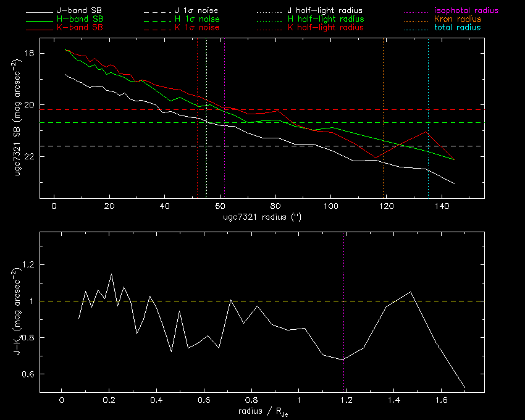Click x-axis tick label 100 on top plot
This screenshot has height=420, width=525.
click(331, 206)
